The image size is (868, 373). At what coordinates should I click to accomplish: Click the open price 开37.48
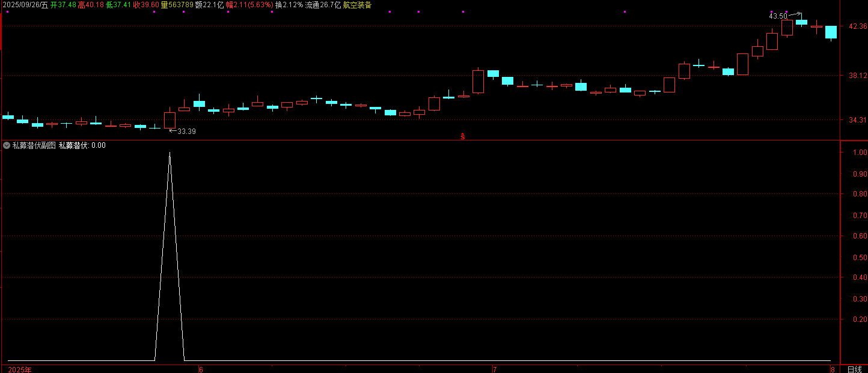coord(63,5)
